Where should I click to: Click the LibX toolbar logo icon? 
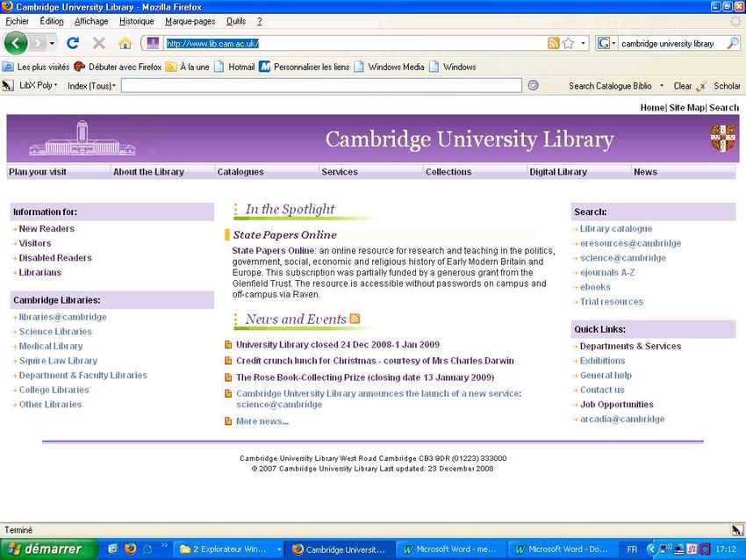coord(8,86)
